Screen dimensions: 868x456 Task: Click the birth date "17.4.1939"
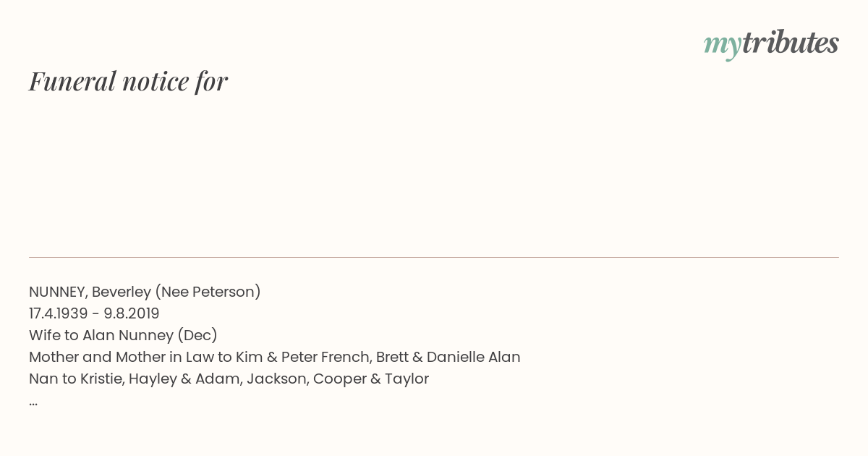[x=58, y=313]
